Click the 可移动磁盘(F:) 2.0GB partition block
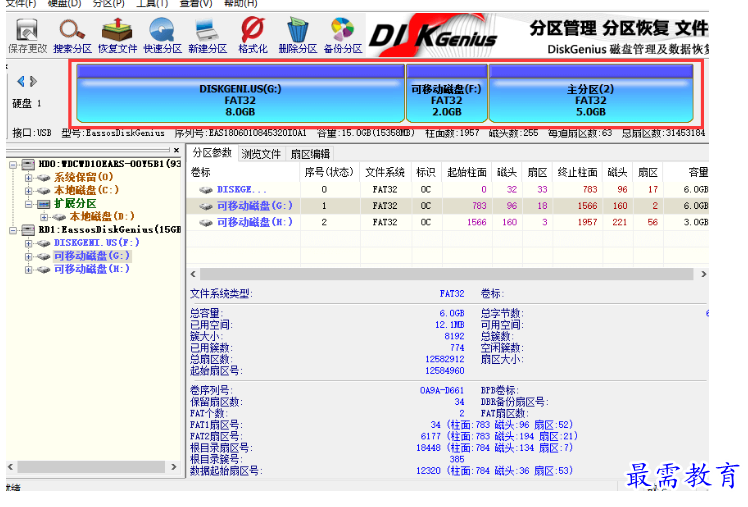Viewport: 748px width, 507px height. point(446,99)
